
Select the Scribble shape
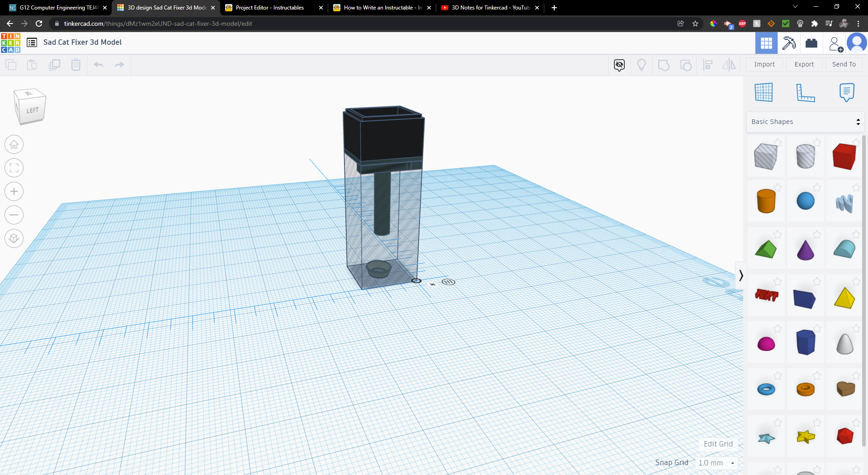coord(844,203)
